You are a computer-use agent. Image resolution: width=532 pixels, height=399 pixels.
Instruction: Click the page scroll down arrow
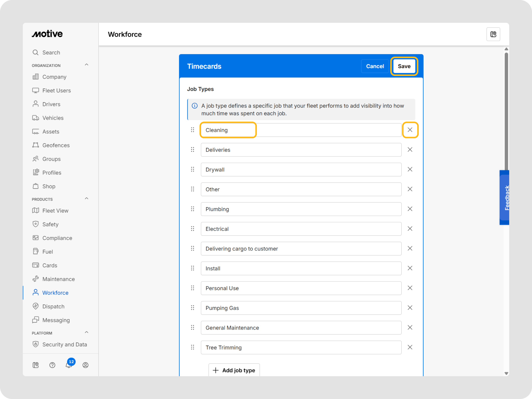click(x=506, y=373)
